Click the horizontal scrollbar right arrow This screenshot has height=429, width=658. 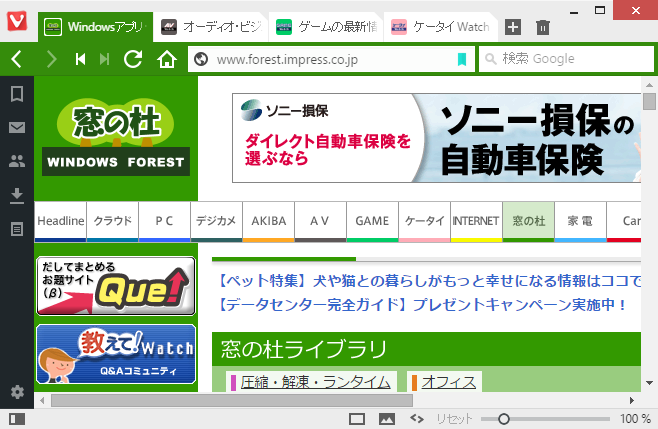tap(632, 400)
